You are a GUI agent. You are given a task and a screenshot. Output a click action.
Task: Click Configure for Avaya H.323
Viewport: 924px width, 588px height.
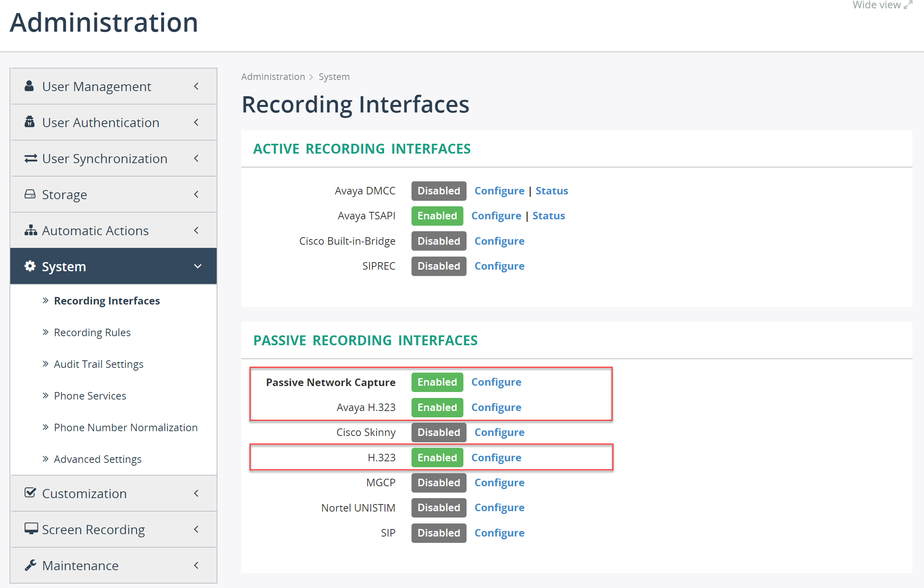click(x=497, y=407)
